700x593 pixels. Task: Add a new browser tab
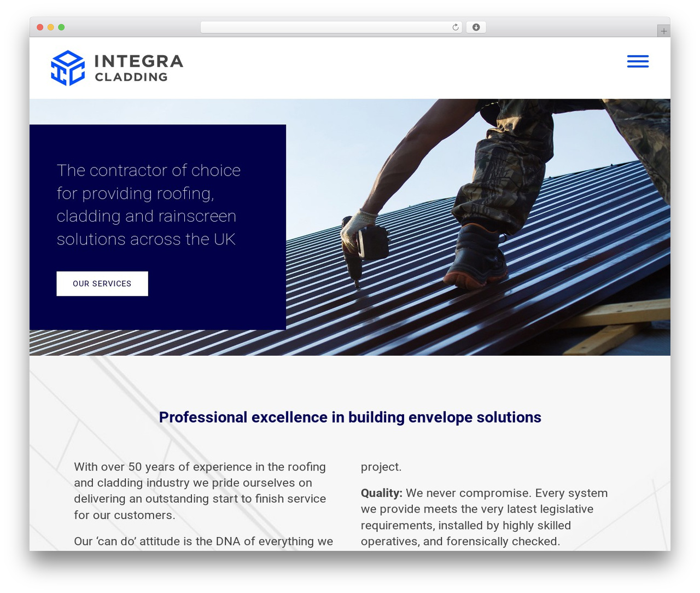[663, 31]
